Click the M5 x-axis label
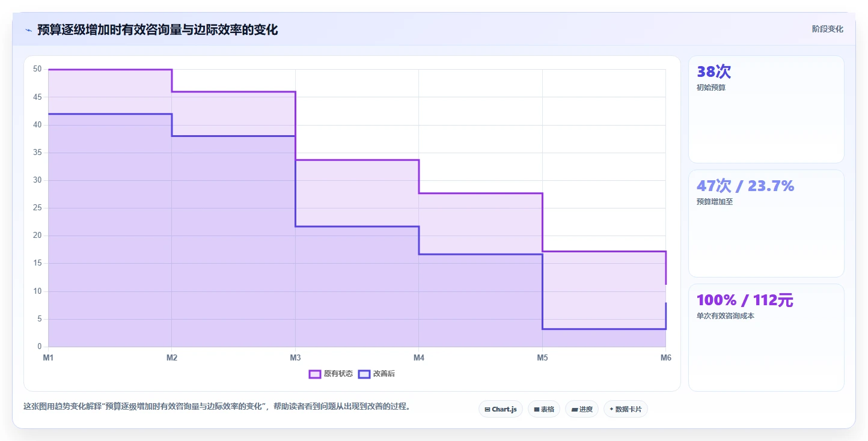The width and height of the screenshot is (868, 441). tap(542, 358)
